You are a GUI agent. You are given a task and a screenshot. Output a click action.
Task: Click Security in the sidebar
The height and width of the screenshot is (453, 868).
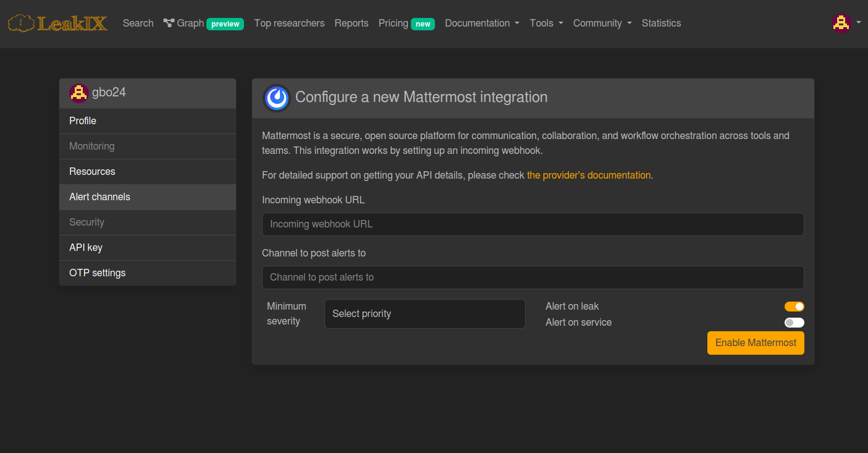[x=148, y=222]
